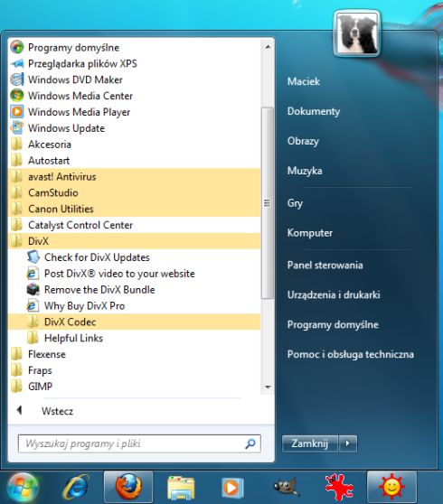Image resolution: width=443 pixels, height=504 pixels.
Task: Open the Catalyst Control Center folder
Action: tap(134, 225)
